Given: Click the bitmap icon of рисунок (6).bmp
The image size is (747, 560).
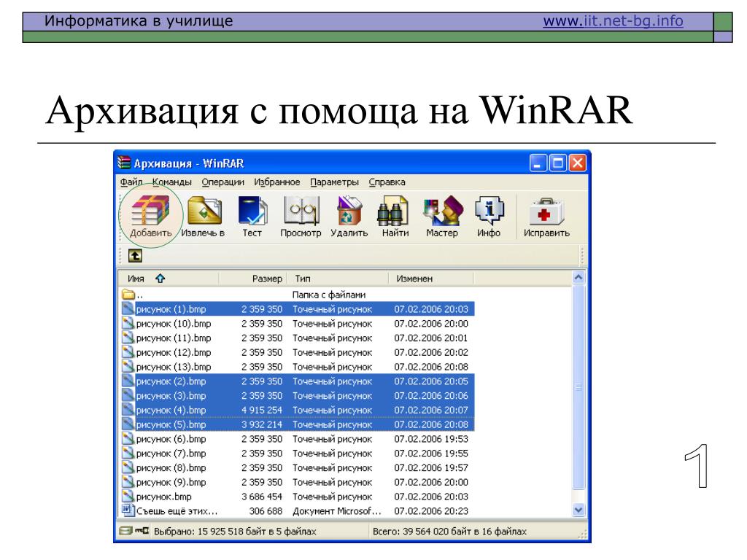Looking at the screenshot, I should (128, 438).
